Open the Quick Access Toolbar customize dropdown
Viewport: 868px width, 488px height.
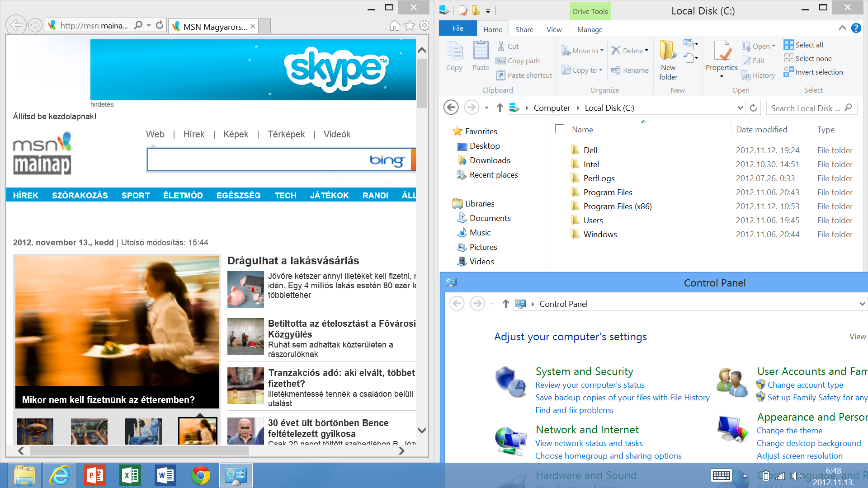(x=488, y=11)
